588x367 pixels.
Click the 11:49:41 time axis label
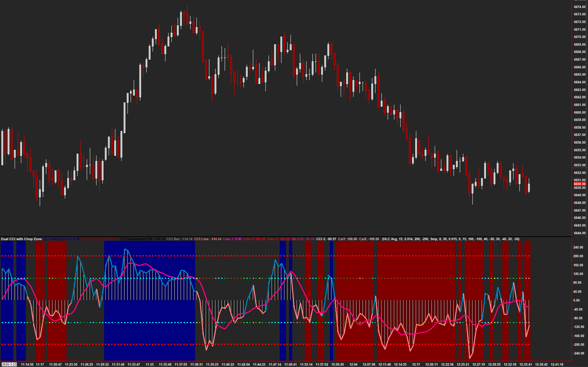(290, 365)
